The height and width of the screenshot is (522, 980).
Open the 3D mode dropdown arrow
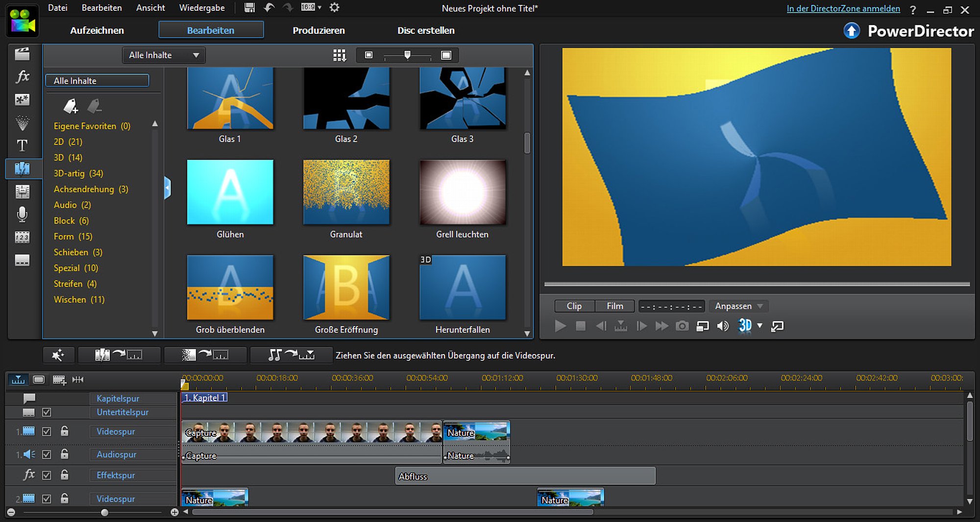point(760,326)
